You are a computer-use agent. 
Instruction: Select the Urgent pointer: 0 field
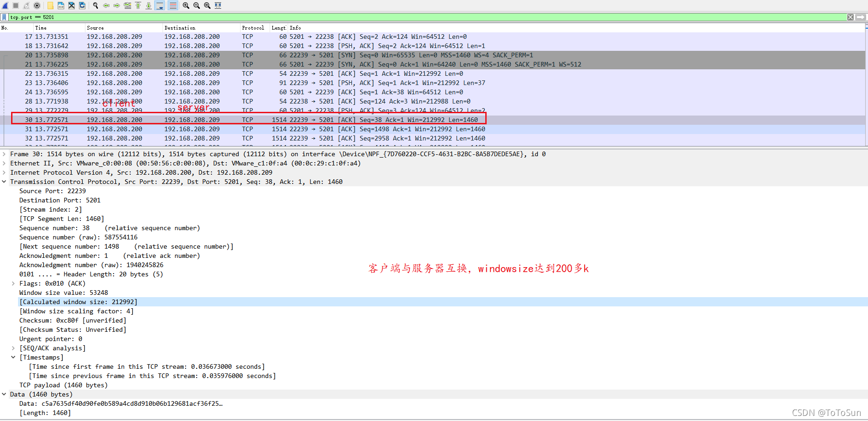pos(51,339)
